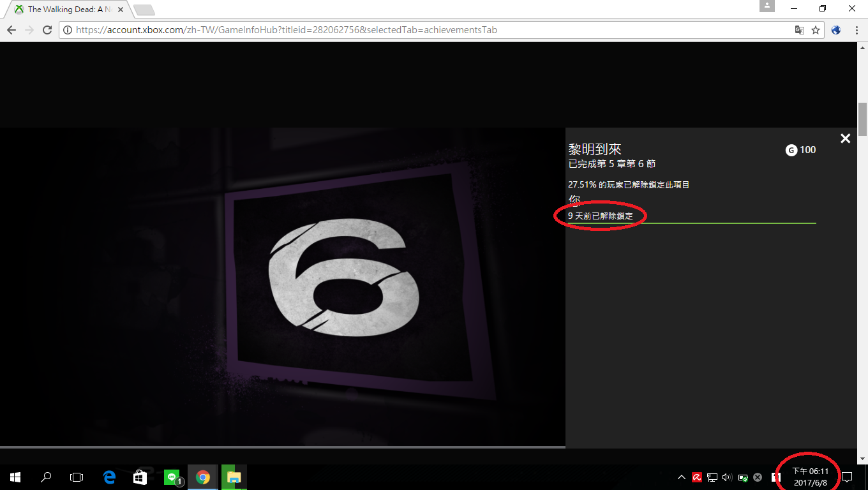Open LINE from the taskbar

pos(172,477)
